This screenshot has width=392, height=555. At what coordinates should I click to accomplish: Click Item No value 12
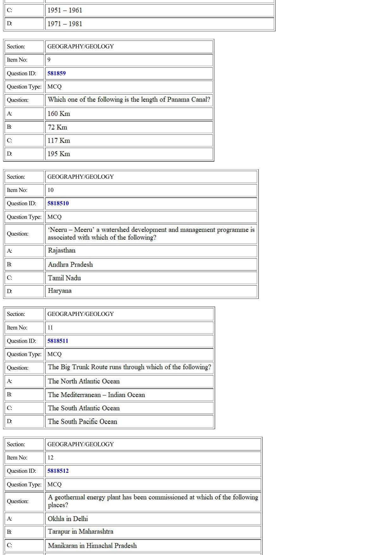coord(51,458)
